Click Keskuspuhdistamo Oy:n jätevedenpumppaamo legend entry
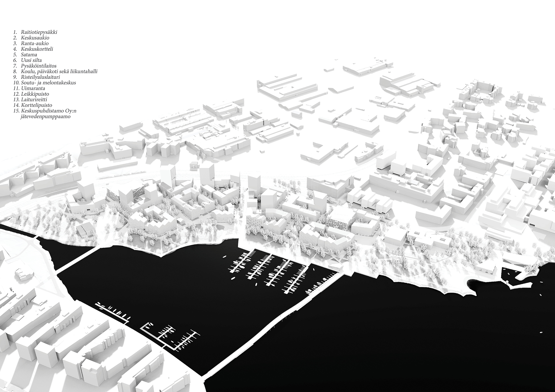Screen dimensions: 555x392 click(48, 111)
